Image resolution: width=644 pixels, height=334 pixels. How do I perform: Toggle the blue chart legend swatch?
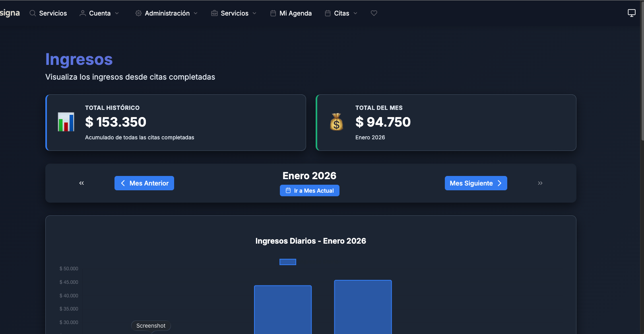click(x=288, y=262)
